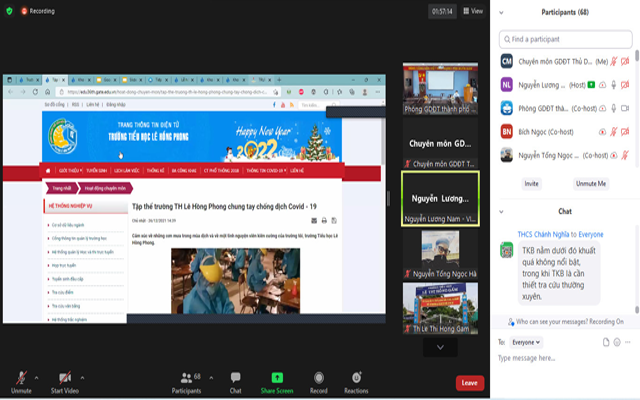The height and width of the screenshot is (400, 640).
Task: Select participant Bích Ngọc (Co-host) row
Action: [565, 132]
